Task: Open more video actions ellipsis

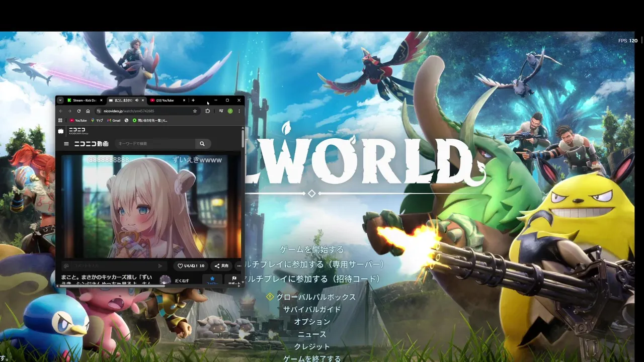Action: [239, 266]
